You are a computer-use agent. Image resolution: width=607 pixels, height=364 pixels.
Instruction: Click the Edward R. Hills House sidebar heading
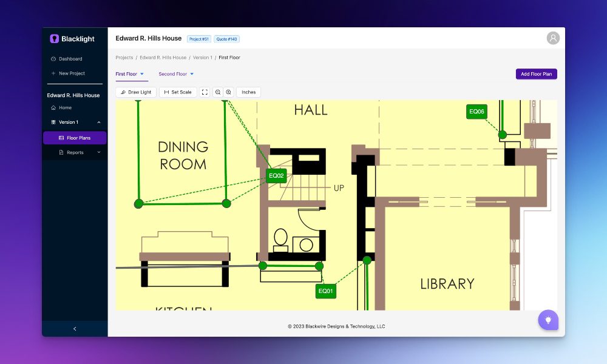coord(73,95)
